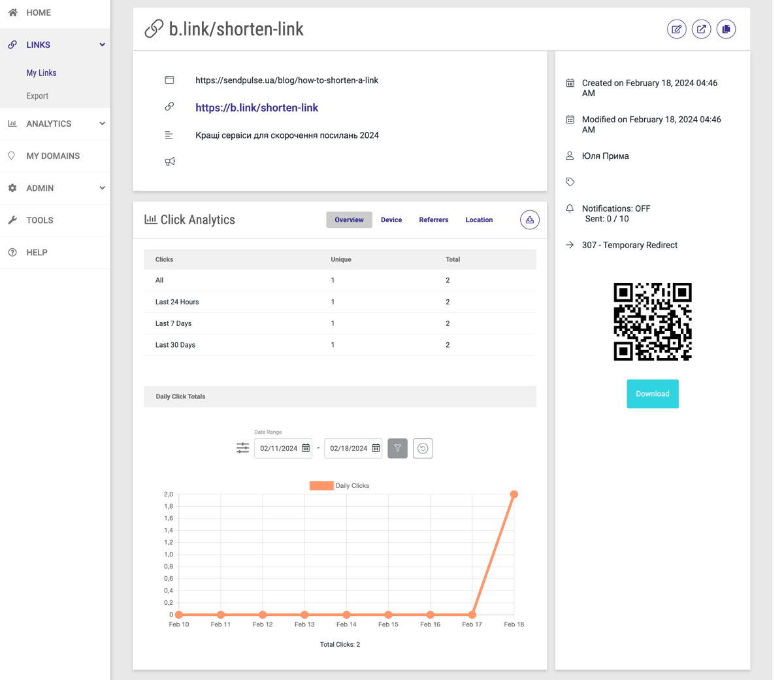Download the QR code image
Screen dimensions: 784x680
(652, 394)
